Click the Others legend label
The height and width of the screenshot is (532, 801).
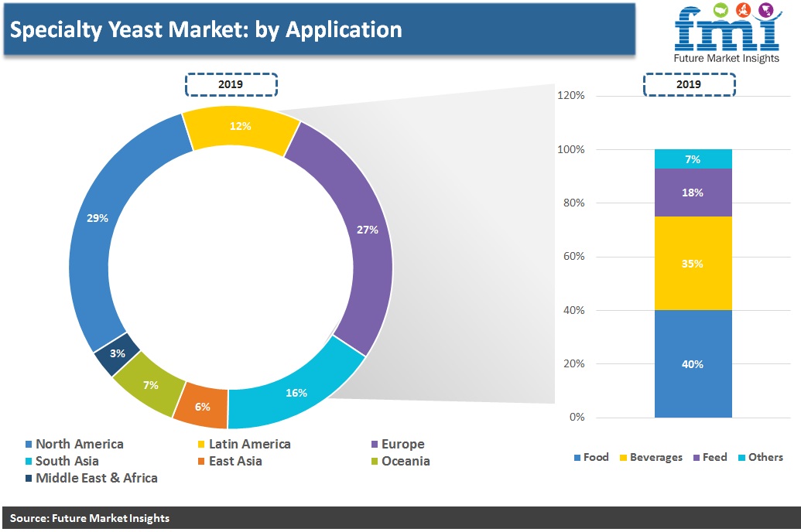click(765, 458)
